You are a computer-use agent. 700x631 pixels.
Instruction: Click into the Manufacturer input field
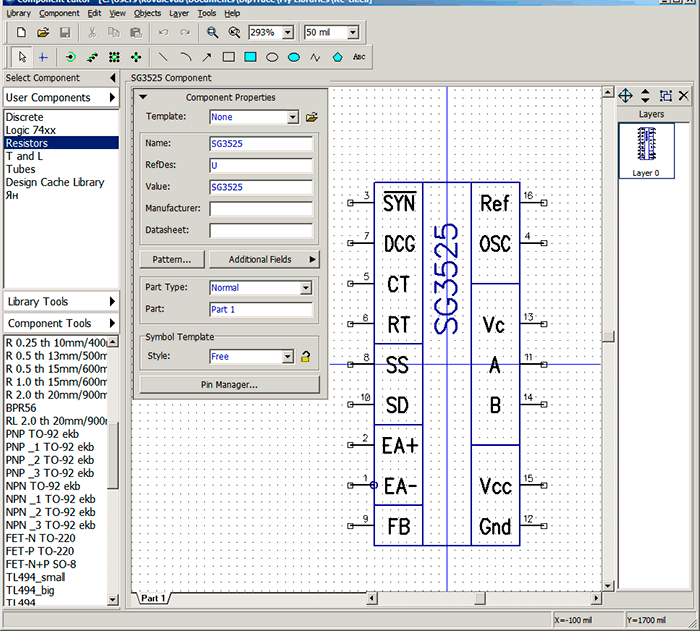(x=261, y=209)
